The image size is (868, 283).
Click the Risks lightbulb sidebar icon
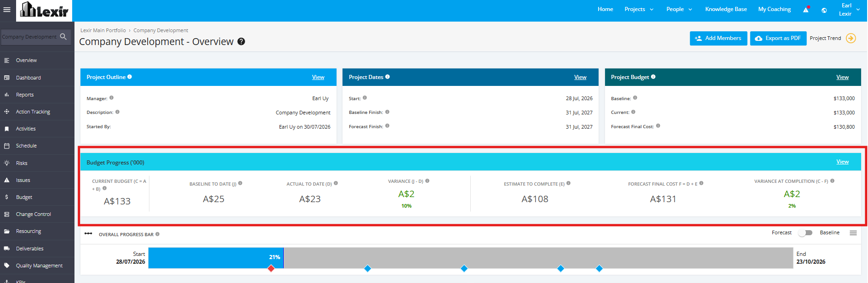click(x=7, y=163)
